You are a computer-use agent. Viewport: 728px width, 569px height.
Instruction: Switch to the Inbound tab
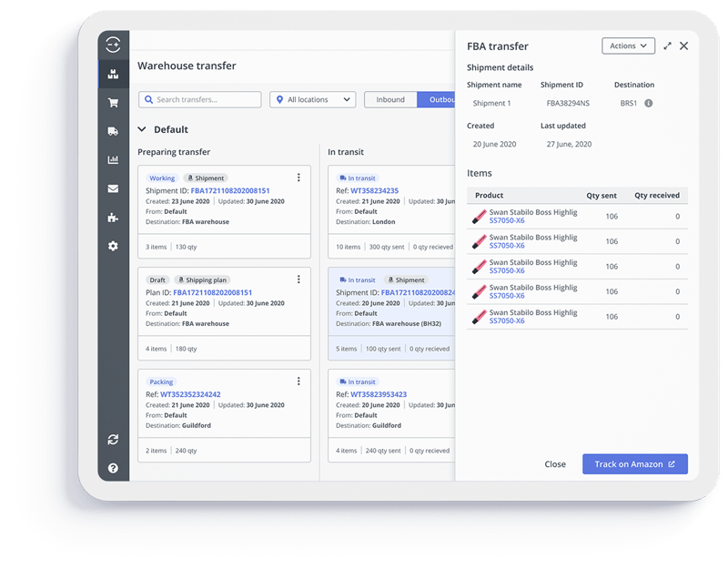[x=390, y=99]
